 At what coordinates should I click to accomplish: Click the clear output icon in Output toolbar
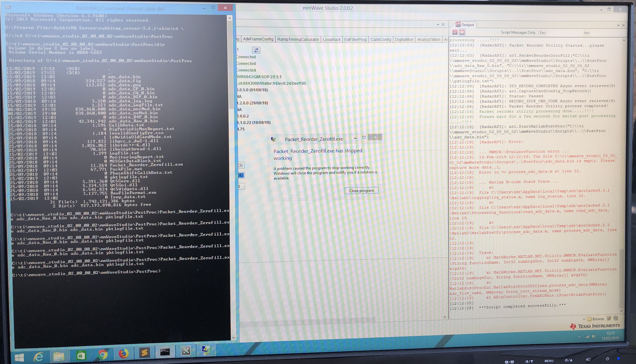[x=455, y=32]
